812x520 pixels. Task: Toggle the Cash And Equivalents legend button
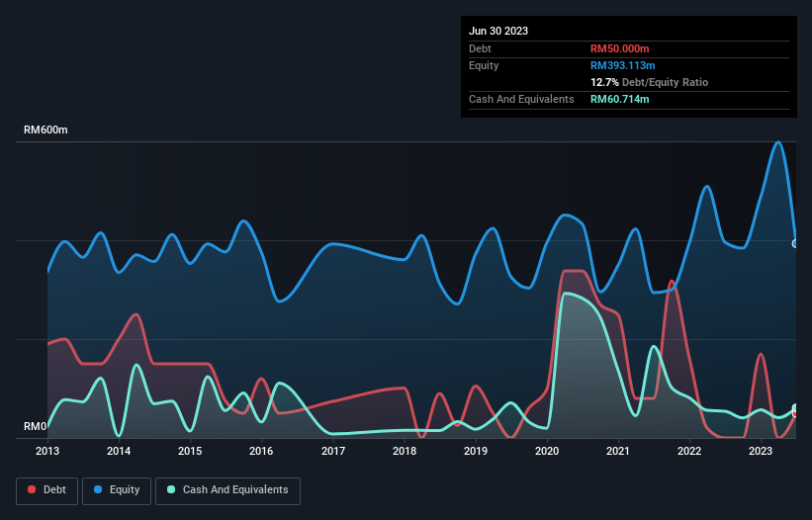click(x=227, y=490)
